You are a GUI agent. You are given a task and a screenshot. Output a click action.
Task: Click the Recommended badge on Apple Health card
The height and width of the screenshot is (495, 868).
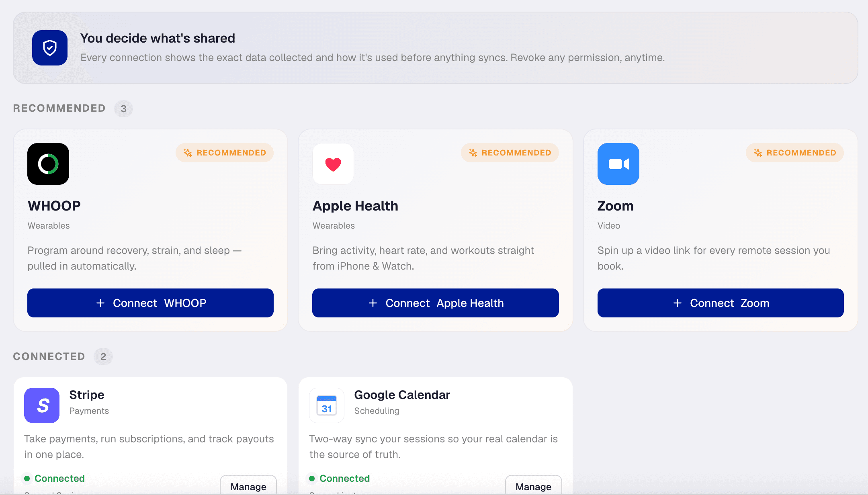click(510, 153)
